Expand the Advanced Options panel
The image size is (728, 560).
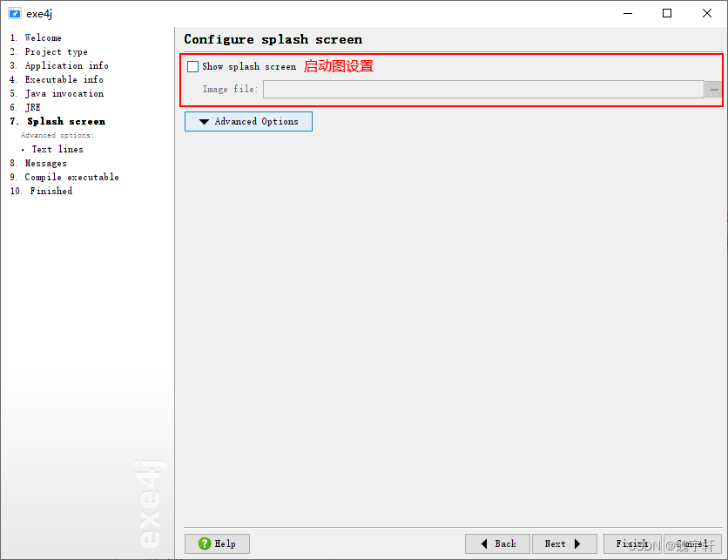click(247, 121)
